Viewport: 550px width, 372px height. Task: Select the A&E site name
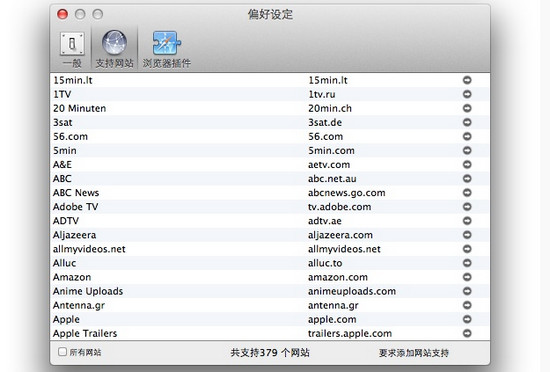point(62,164)
